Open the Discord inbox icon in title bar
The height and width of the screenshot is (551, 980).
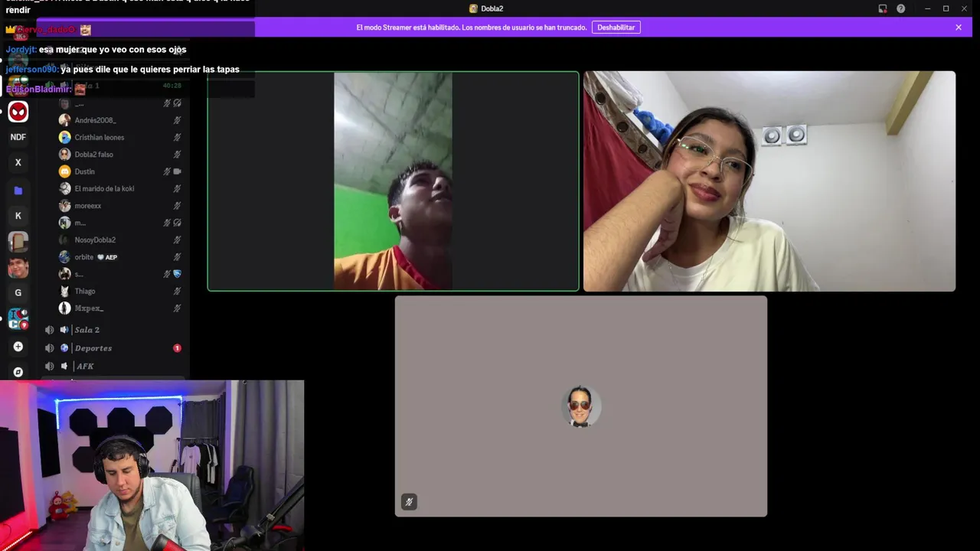coord(882,8)
